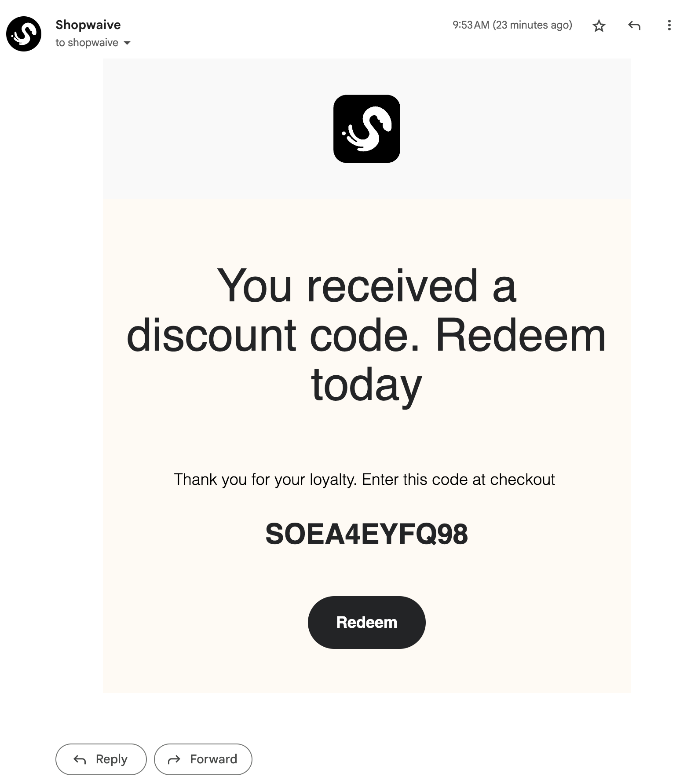Star this Shopwaive email
Image resolution: width=687 pixels, height=784 pixels.
coord(599,26)
